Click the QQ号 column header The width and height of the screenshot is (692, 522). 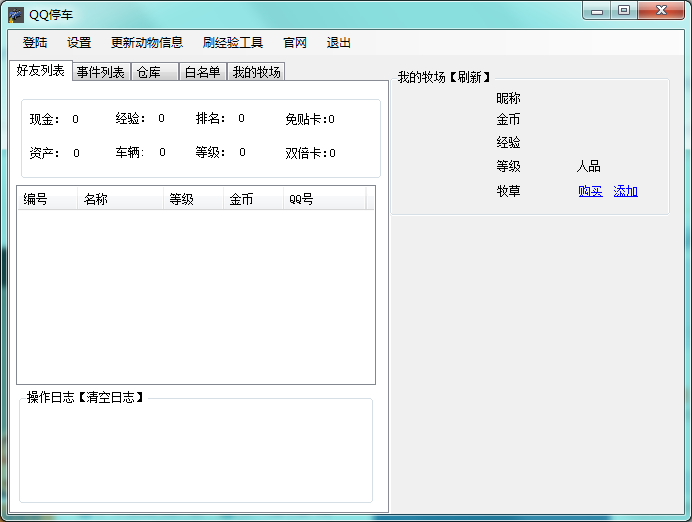(301, 199)
